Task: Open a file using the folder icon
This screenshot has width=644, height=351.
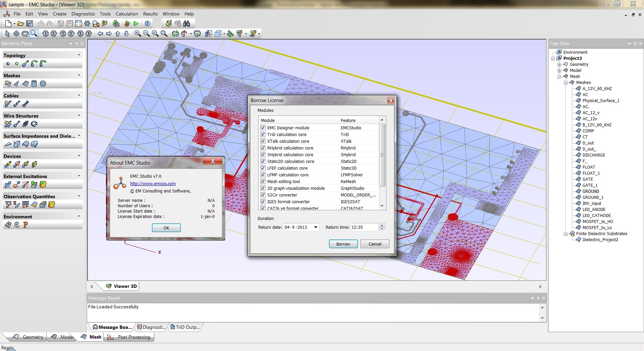Action: point(20,24)
